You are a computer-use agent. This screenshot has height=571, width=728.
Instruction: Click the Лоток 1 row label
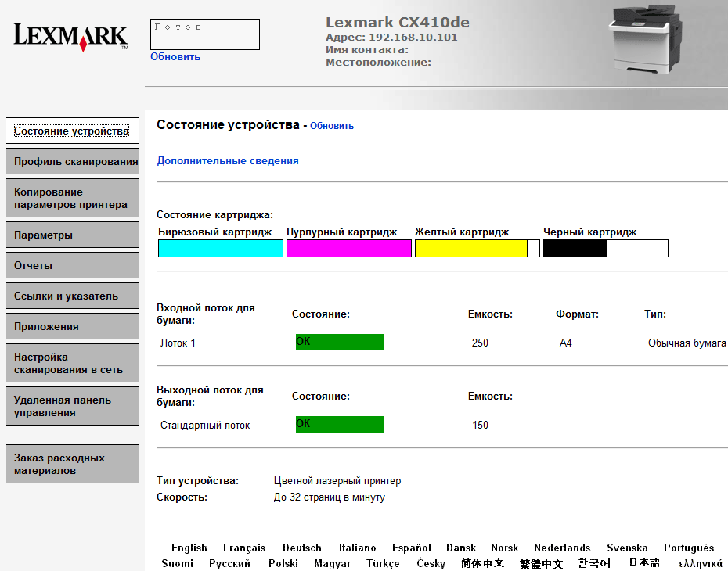pos(178,343)
